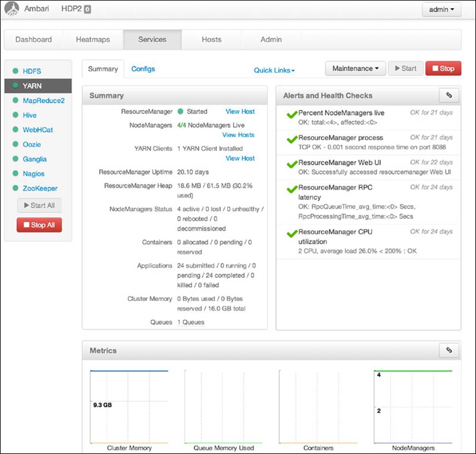
Task: Click Percent NodeManagers live alert title
Action: click(341, 113)
